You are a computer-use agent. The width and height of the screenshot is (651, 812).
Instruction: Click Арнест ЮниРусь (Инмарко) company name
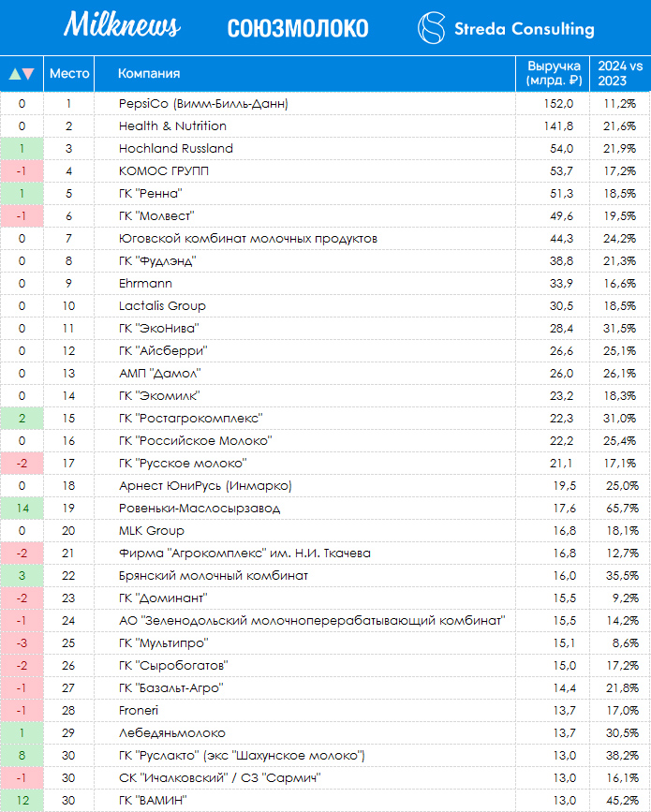point(206,486)
